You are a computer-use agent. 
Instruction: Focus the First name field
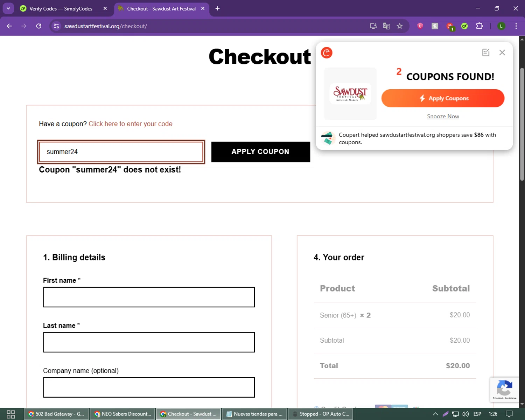click(x=149, y=297)
